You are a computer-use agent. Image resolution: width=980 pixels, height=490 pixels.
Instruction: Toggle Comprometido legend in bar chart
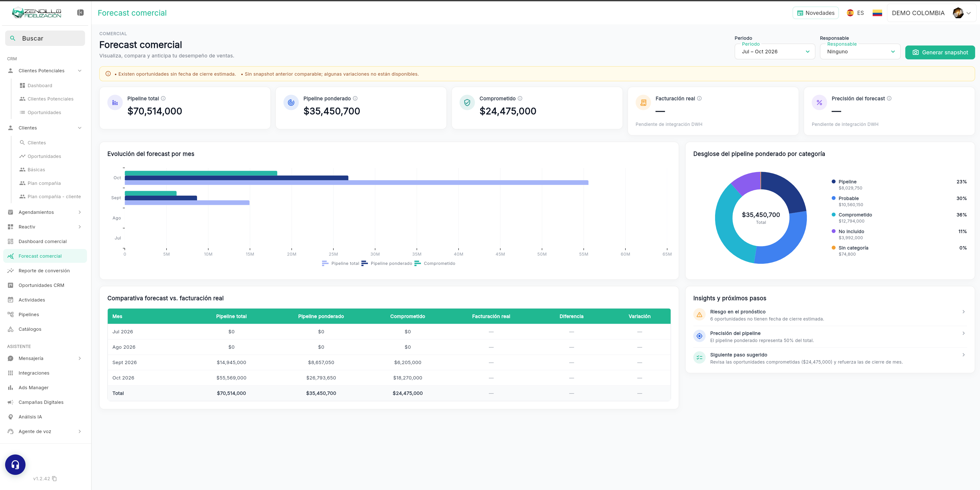point(435,264)
